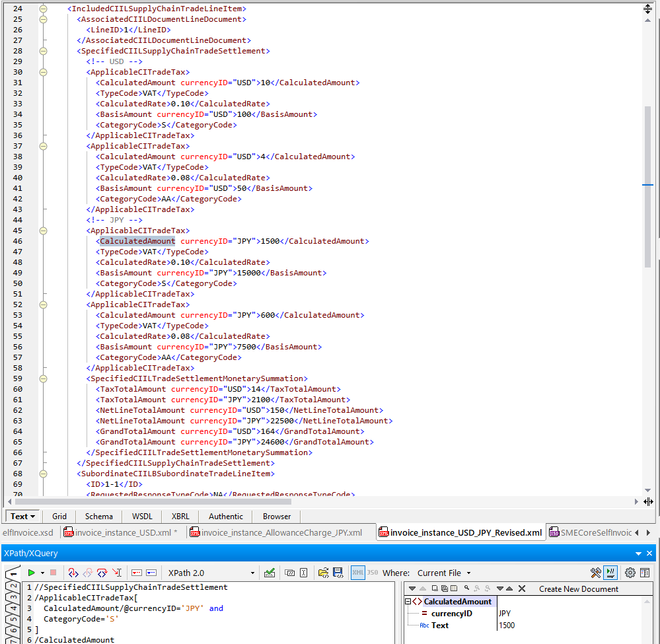Open XPath settings gear icon
This screenshot has height=644, width=660.
click(x=630, y=573)
